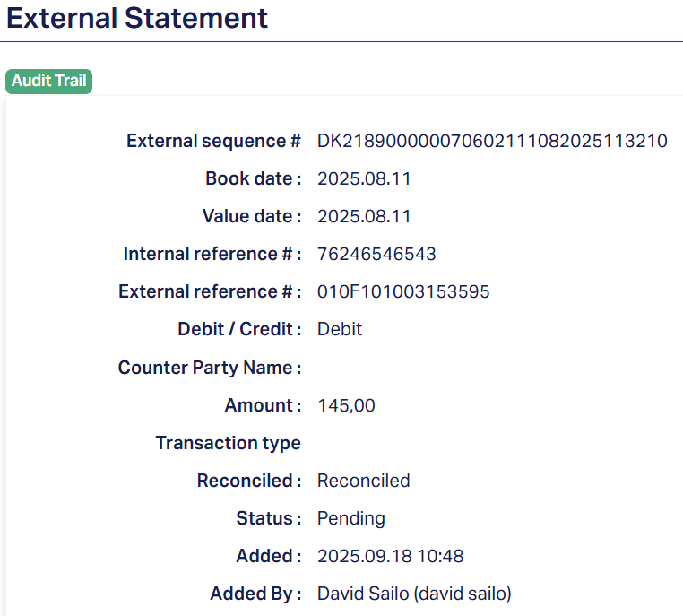
Task: Click the Counter Party Name label
Action: (210, 368)
